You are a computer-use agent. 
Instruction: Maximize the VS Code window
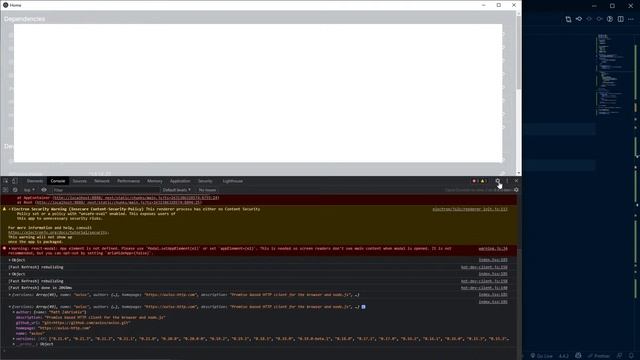pos(612,6)
